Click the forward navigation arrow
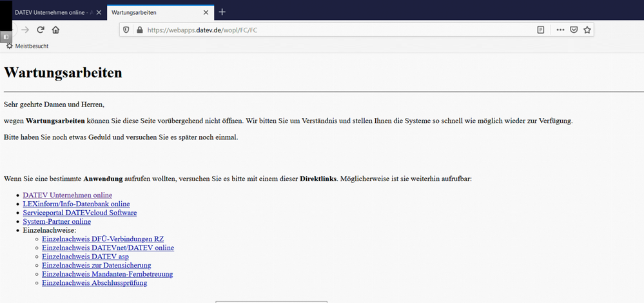The image size is (644, 303). pyautogui.click(x=25, y=30)
